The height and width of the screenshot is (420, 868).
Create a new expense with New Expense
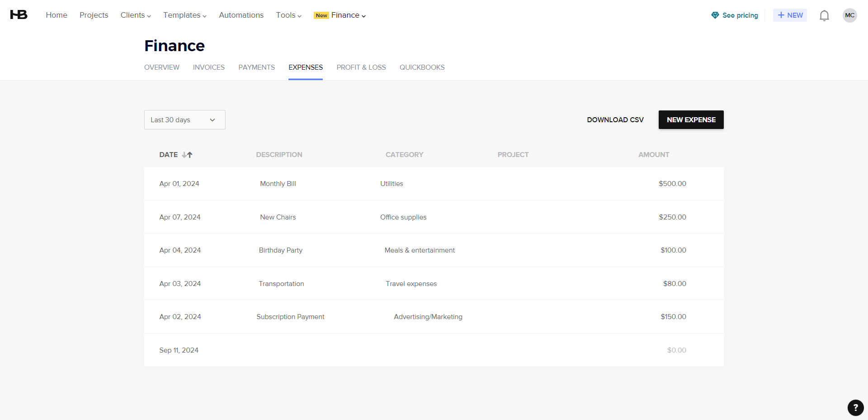(x=691, y=119)
